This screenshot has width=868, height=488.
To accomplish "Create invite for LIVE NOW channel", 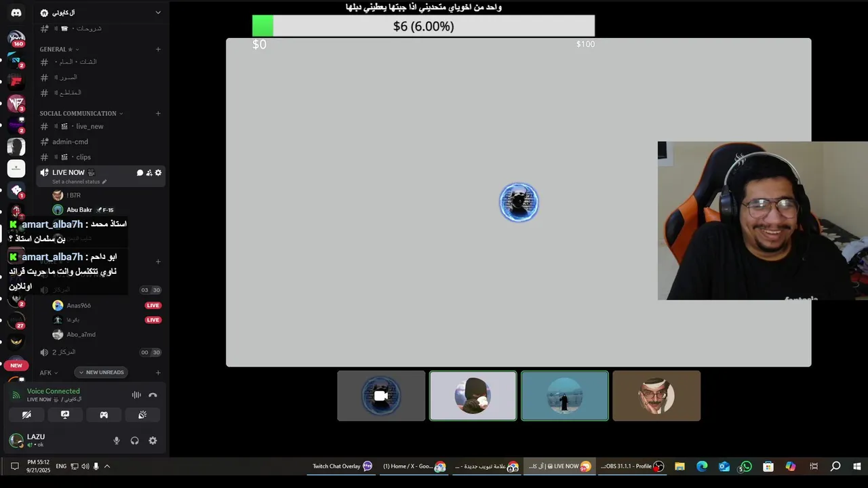I will tap(149, 173).
